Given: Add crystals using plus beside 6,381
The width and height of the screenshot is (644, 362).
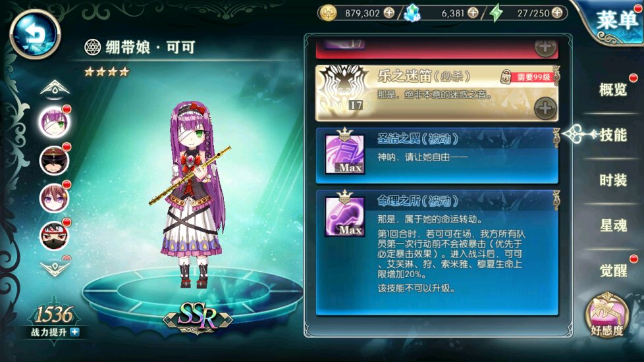Looking at the screenshot, I should (473, 13).
